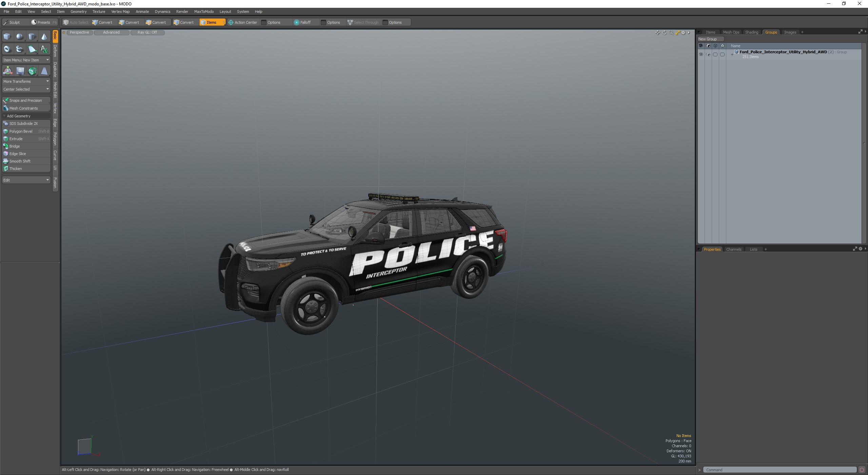The width and height of the screenshot is (868, 475).
Task: Expand Ford_Police_Interceptor group tree
Action: [x=732, y=54]
